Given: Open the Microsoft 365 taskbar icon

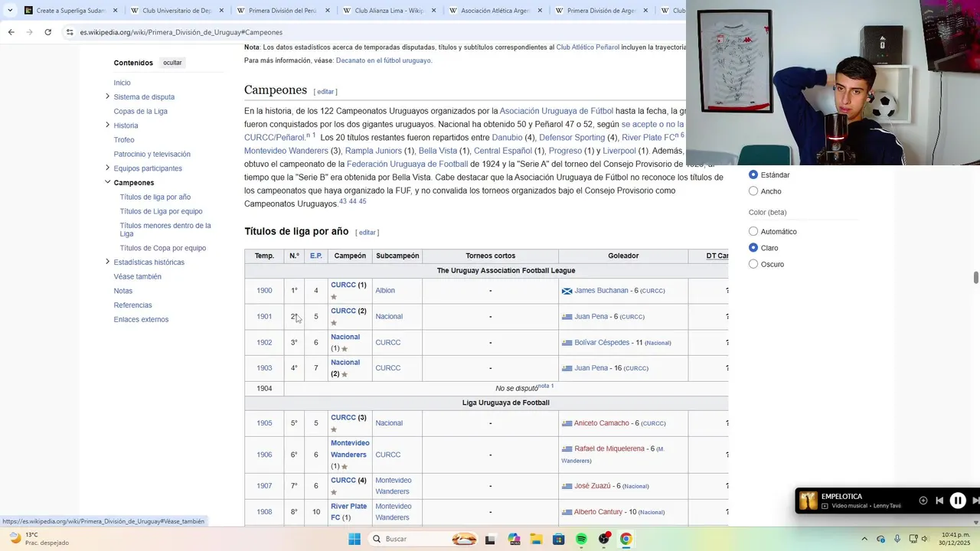Looking at the screenshot, I should (x=513, y=539).
